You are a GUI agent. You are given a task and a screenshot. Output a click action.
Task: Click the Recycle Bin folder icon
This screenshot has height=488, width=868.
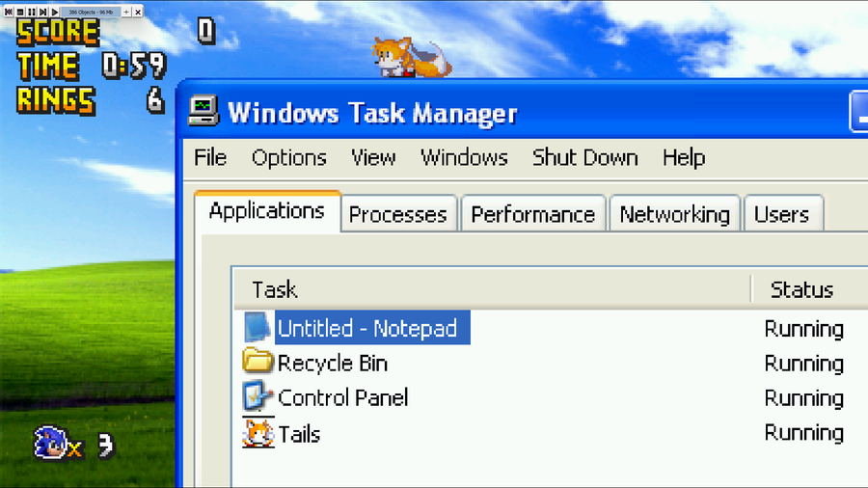(258, 362)
